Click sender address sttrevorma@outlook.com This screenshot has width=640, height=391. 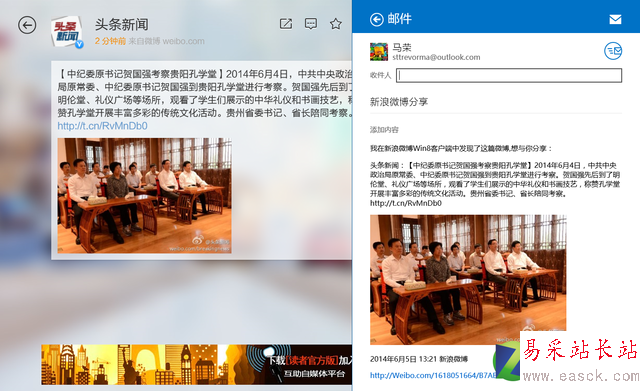(x=436, y=57)
